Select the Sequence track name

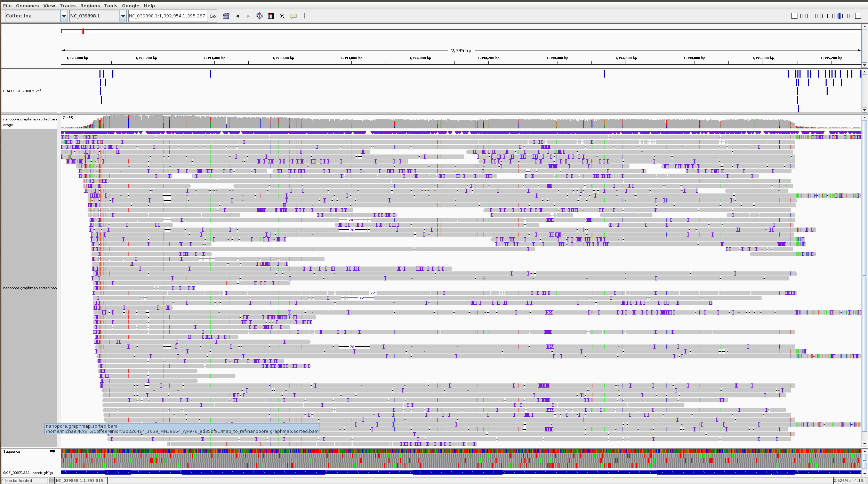(x=11, y=452)
